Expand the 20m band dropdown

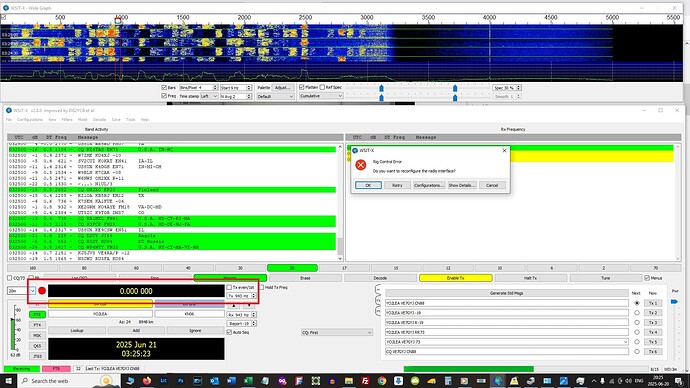tap(32, 291)
